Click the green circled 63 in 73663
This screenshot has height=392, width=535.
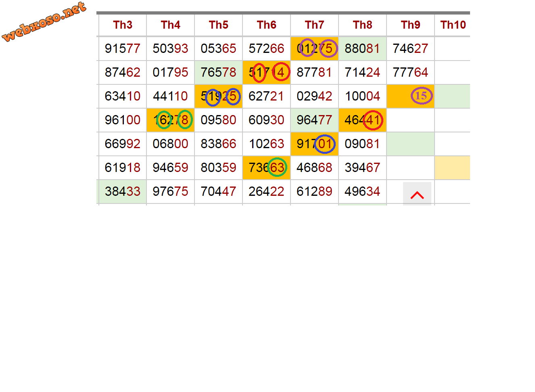click(277, 167)
